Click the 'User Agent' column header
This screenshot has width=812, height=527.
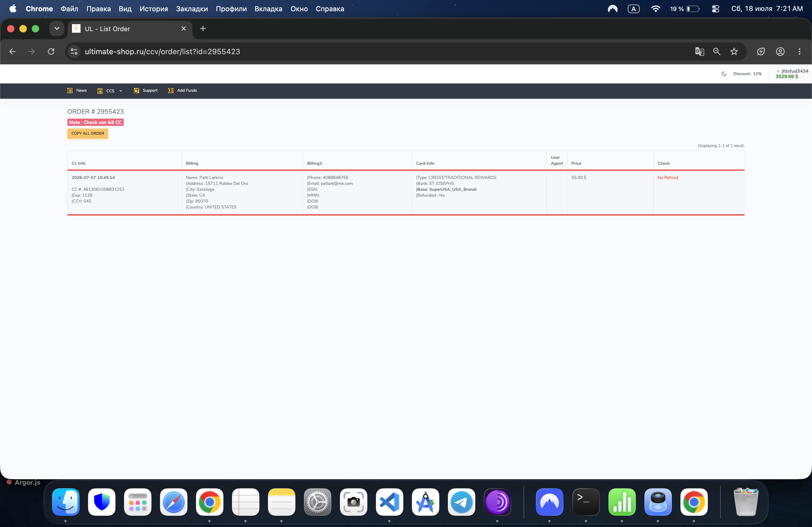pos(557,160)
